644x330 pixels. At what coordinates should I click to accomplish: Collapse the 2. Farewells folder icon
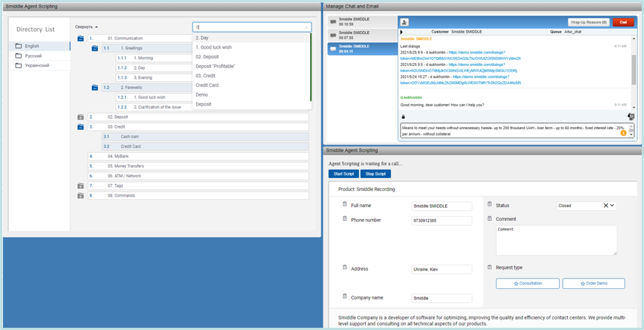pos(95,88)
